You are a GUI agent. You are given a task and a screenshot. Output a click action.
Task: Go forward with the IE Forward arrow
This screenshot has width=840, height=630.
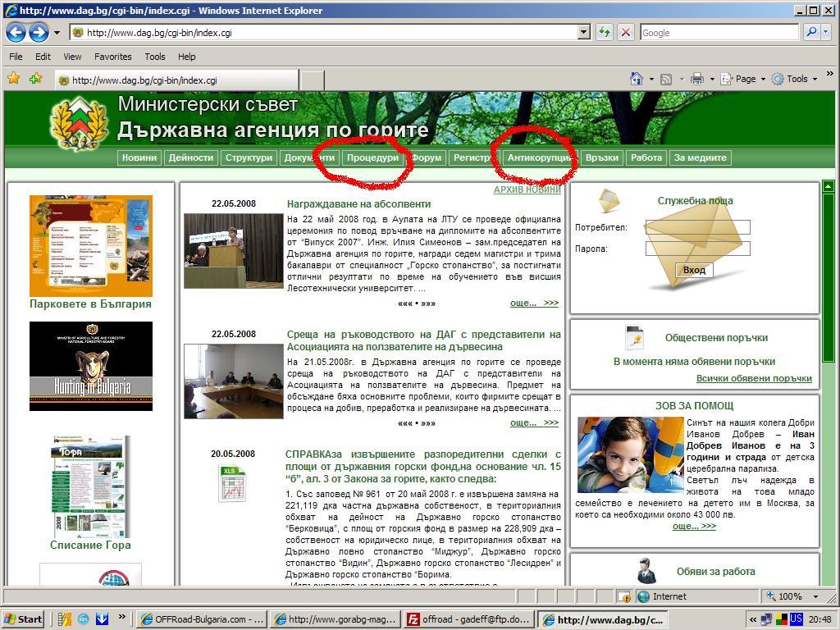click(39, 33)
